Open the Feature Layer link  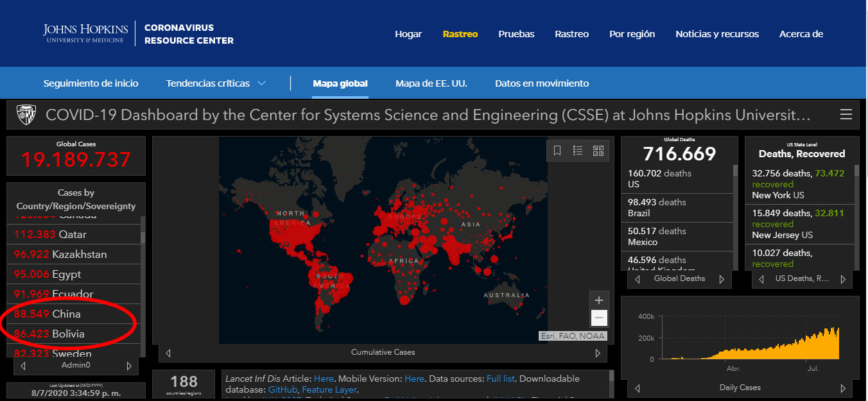pyautogui.click(x=329, y=389)
